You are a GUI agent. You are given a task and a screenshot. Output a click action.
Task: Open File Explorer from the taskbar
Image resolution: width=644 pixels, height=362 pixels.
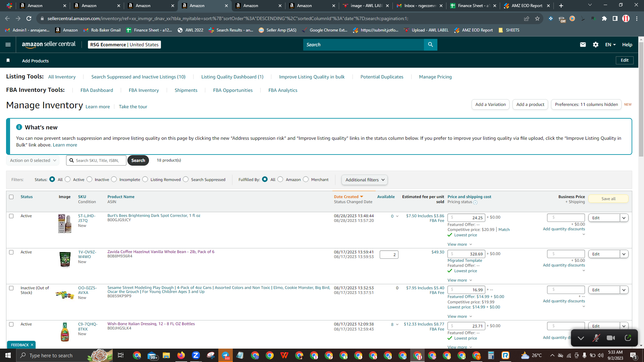pyautogui.click(x=166, y=355)
